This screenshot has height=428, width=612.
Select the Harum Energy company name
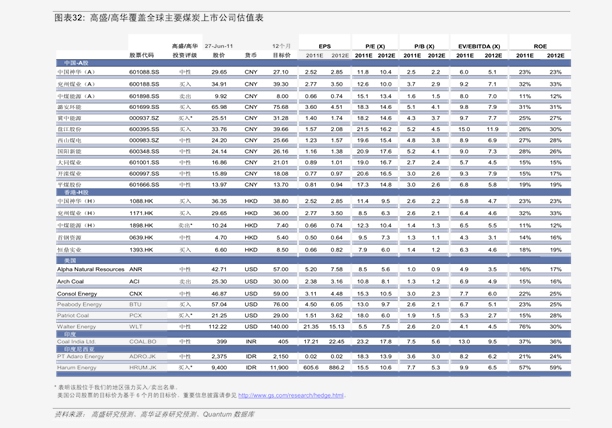click(76, 368)
